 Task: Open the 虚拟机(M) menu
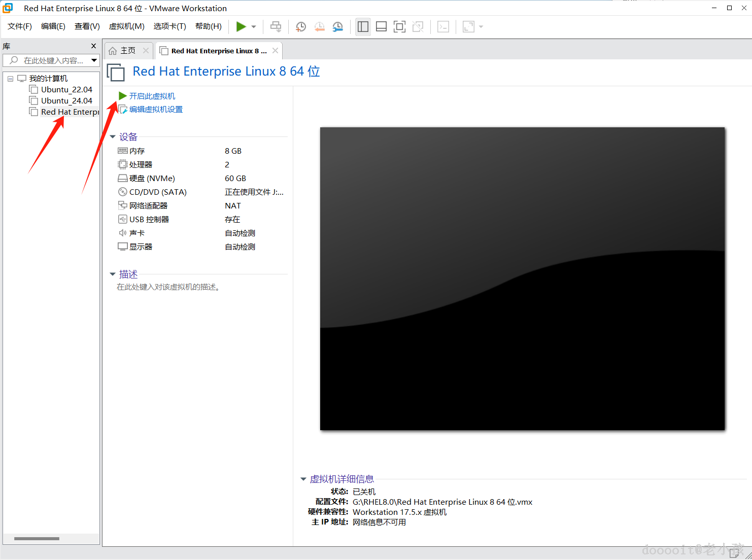(x=126, y=26)
